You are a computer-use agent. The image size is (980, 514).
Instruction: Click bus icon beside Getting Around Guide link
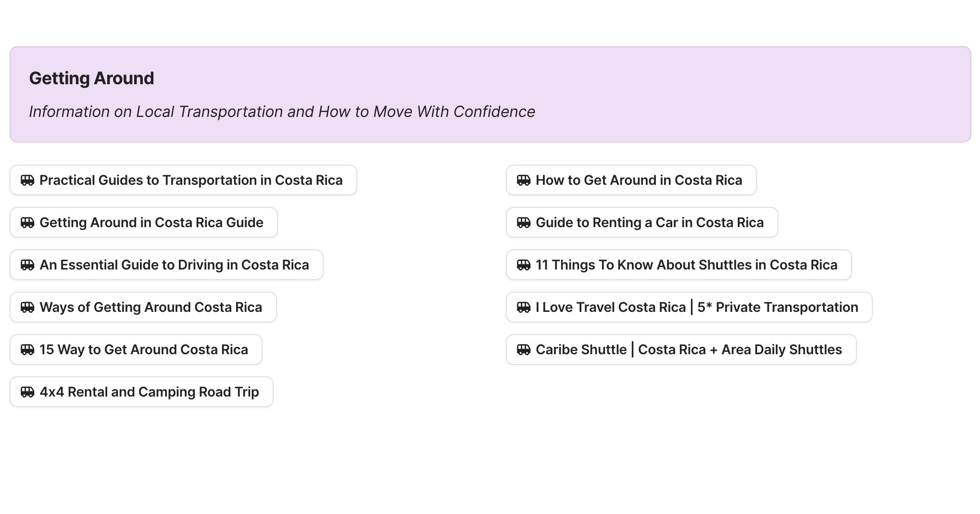(27, 223)
